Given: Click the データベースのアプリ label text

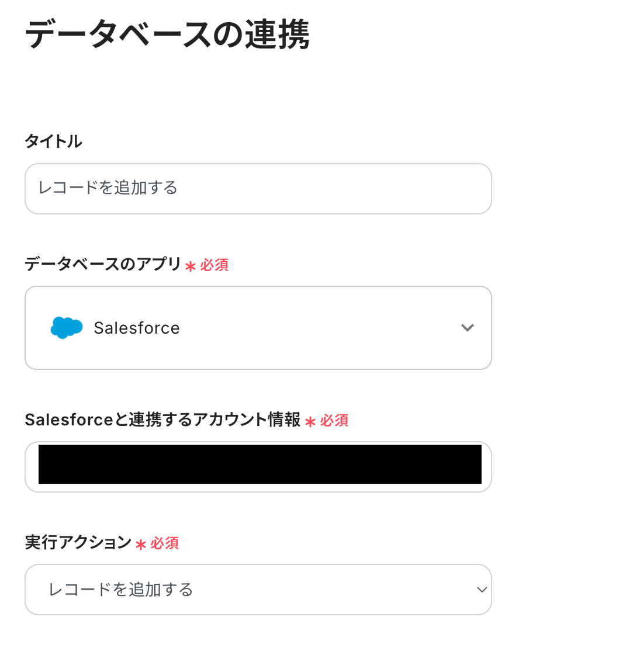Looking at the screenshot, I should 103,264.
